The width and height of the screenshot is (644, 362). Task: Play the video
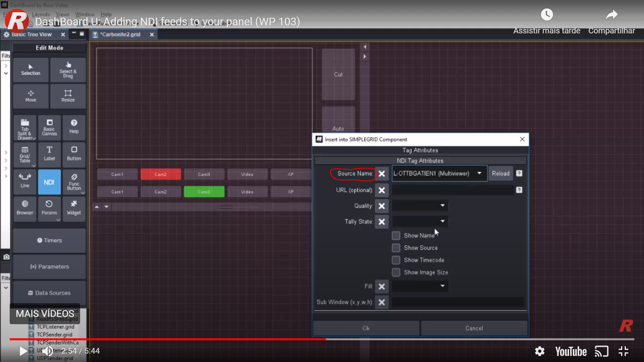coord(23,351)
